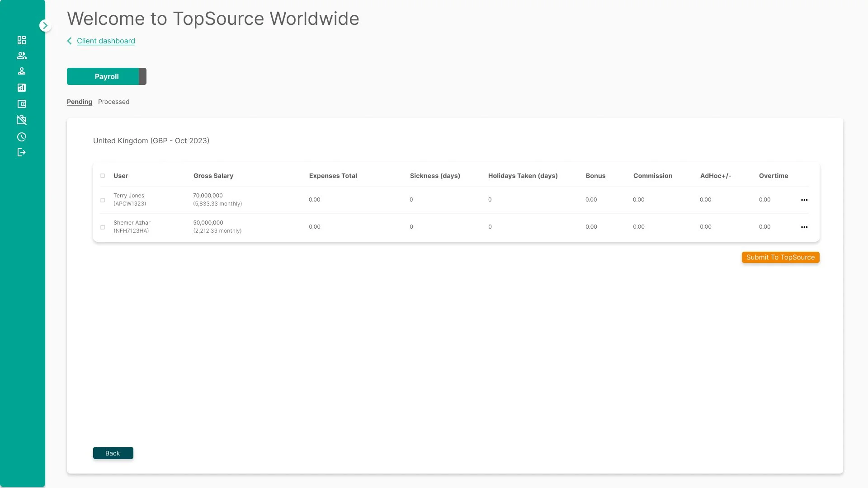Open the reports chart icon in sidebar

[22, 88]
